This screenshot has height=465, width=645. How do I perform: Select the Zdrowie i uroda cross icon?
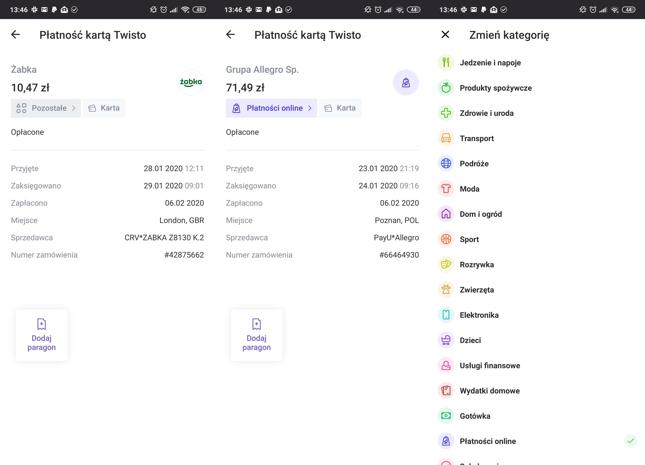pyautogui.click(x=446, y=113)
